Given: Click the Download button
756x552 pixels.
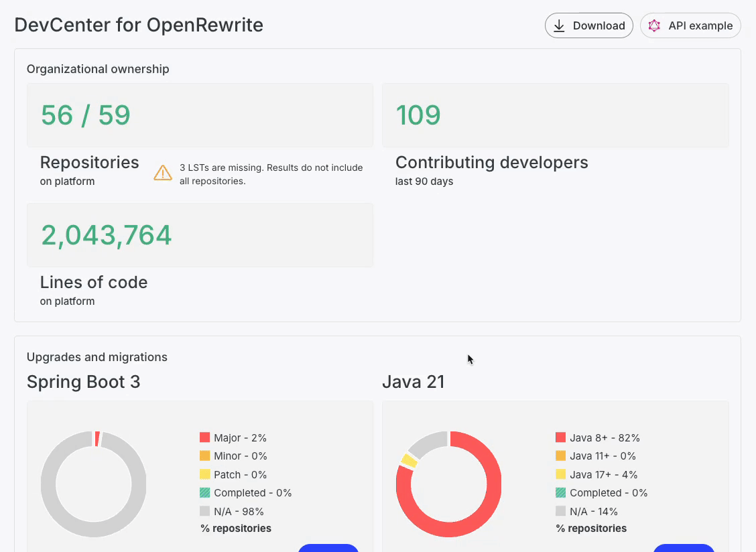Looking at the screenshot, I should pyautogui.click(x=588, y=25).
